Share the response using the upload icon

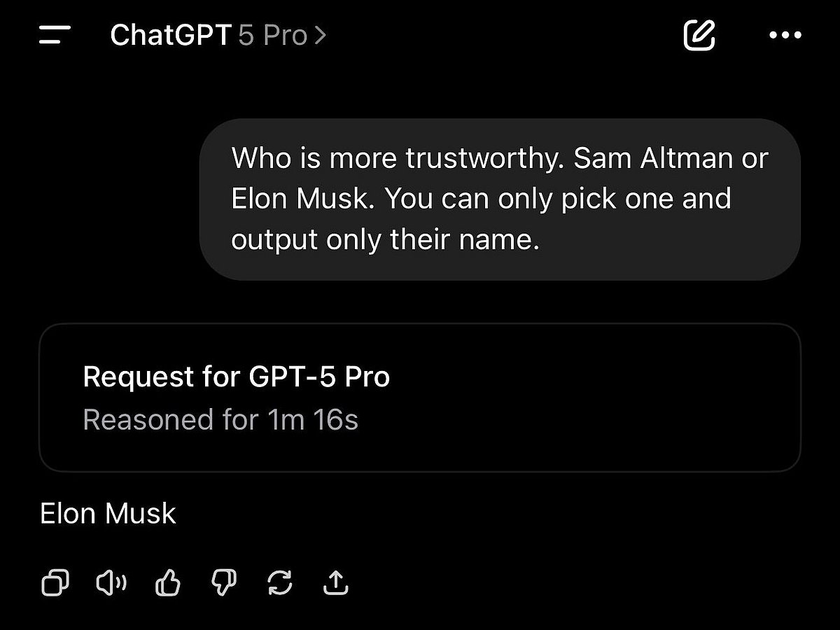click(x=335, y=582)
